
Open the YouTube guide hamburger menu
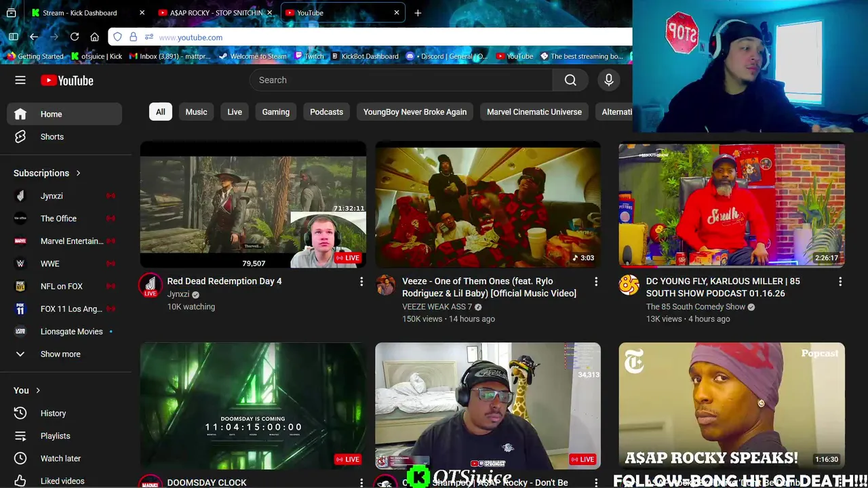20,80
